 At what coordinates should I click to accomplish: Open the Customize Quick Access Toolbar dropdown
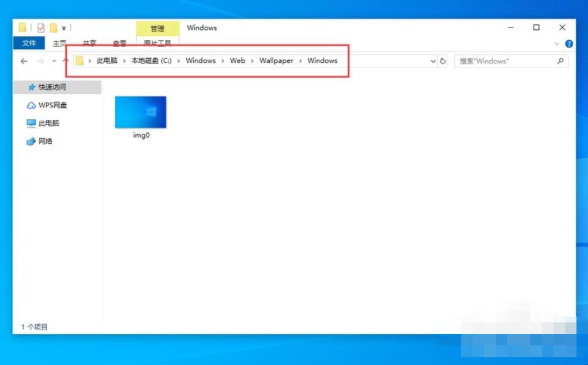[64, 28]
